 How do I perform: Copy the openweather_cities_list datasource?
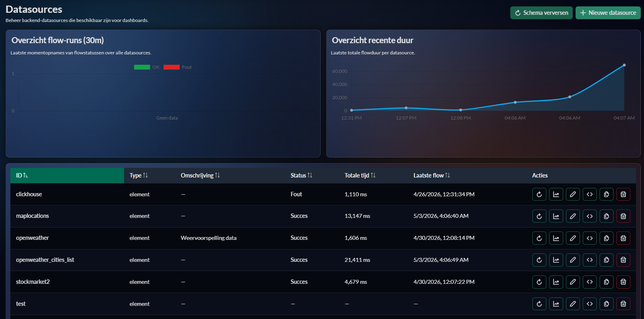pos(606,260)
